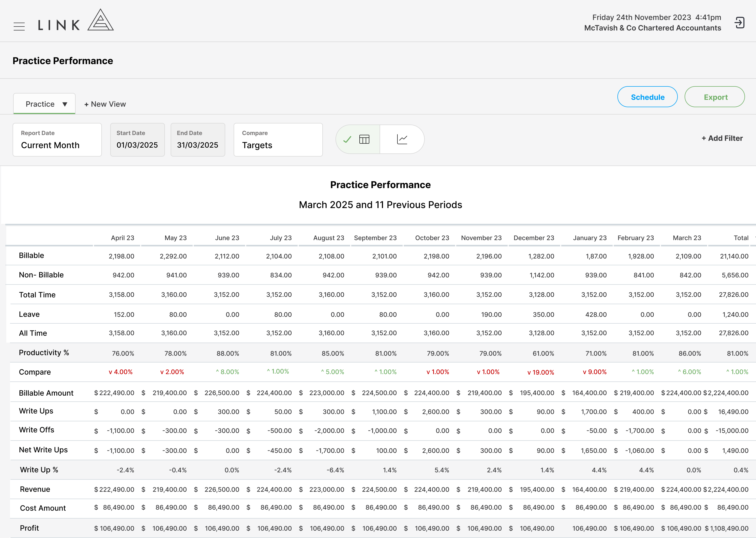Click the LINK triangle logo

pyautogui.click(x=101, y=20)
